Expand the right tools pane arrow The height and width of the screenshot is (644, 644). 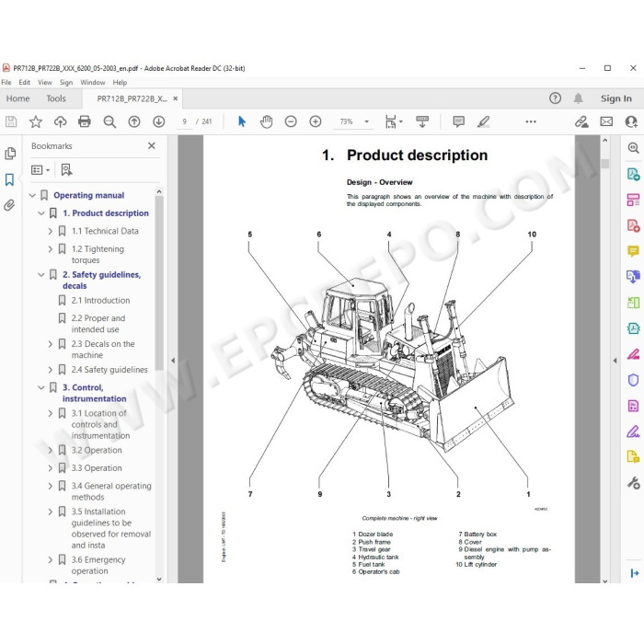615,361
